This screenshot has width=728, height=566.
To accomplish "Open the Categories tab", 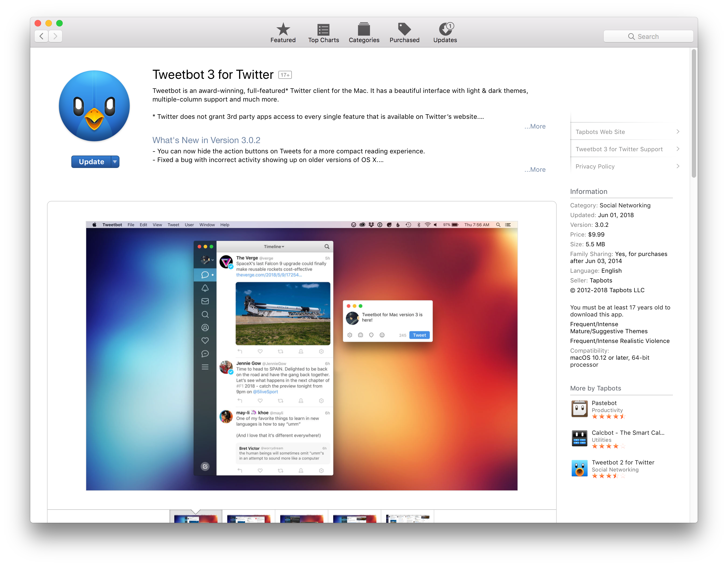I will coord(364,33).
